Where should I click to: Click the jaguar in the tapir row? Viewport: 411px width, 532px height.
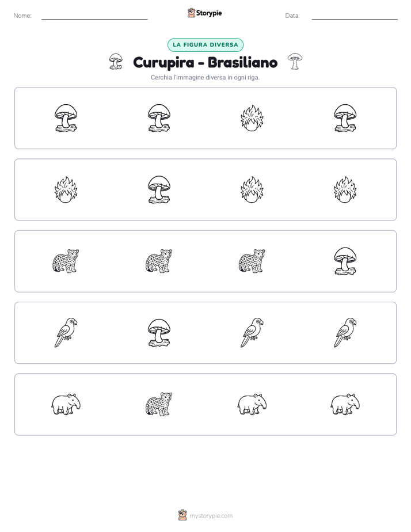click(159, 404)
